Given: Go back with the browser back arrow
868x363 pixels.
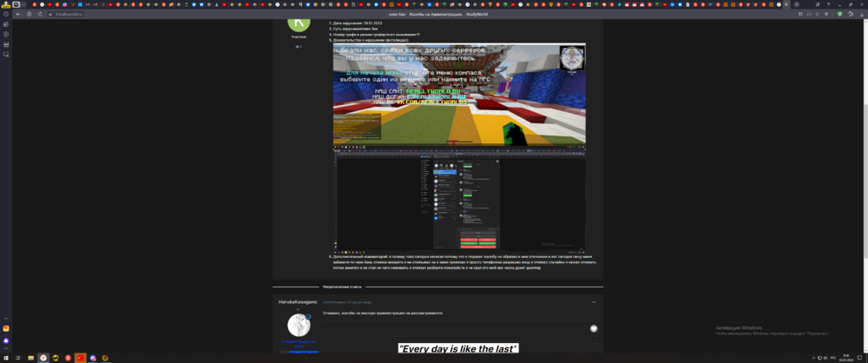Looking at the screenshot, I should click(18, 14).
